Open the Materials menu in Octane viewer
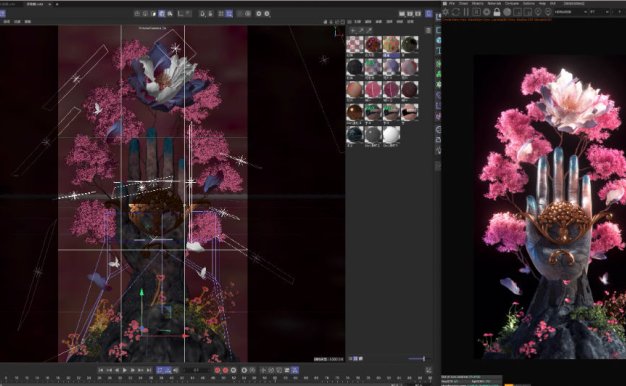This screenshot has height=386, width=626. [x=494, y=4]
